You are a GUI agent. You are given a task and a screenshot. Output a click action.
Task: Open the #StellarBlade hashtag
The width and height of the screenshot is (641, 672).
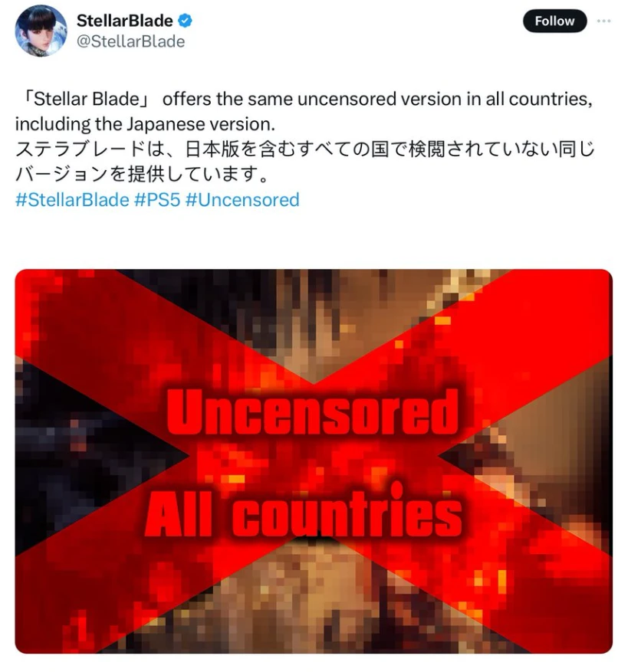72,200
